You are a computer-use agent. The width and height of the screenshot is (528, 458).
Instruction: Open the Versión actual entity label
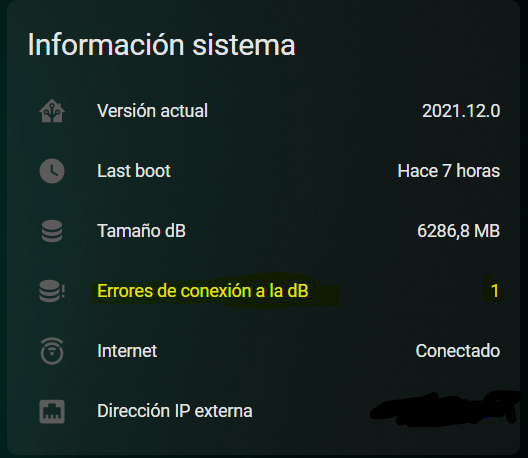(153, 111)
